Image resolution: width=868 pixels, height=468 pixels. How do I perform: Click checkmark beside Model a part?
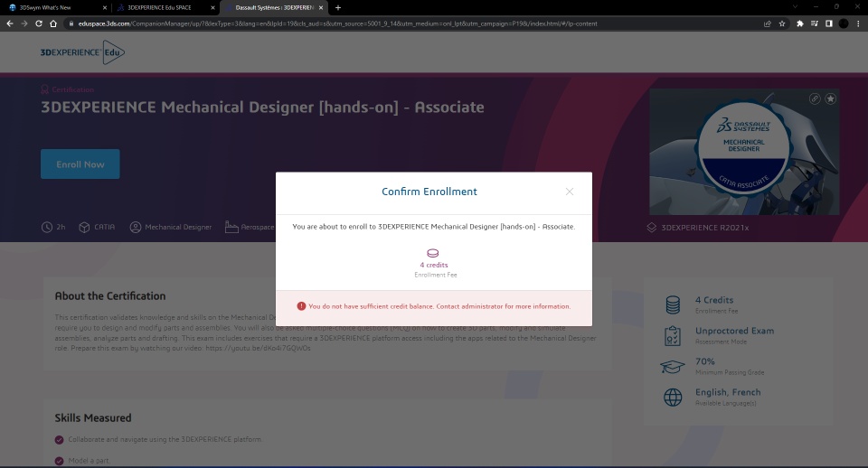pyautogui.click(x=60, y=461)
